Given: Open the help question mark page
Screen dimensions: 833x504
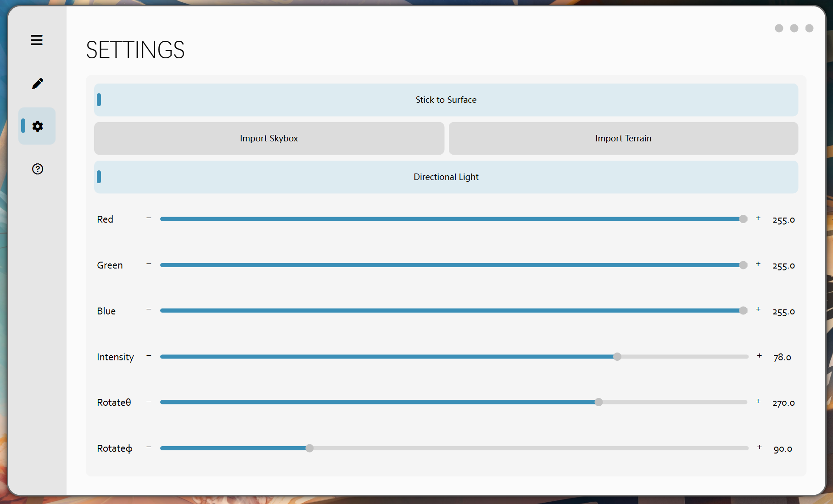Looking at the screenshot, I should (x=37, y=169).
